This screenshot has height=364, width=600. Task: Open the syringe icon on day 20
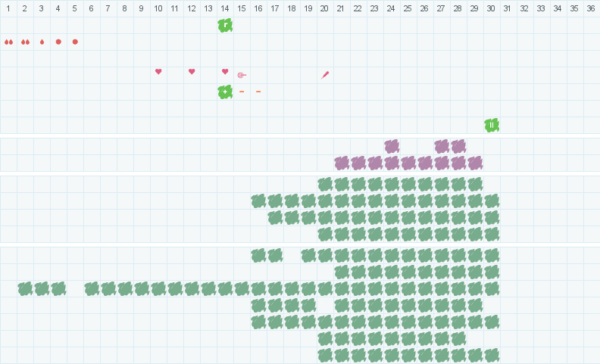click(x=325, y=75)
